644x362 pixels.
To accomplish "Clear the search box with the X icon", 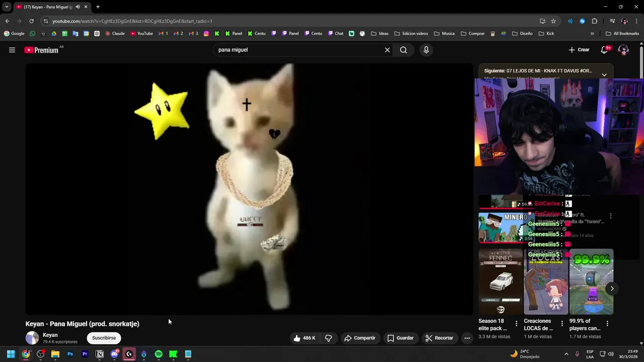I will [387, 50].
